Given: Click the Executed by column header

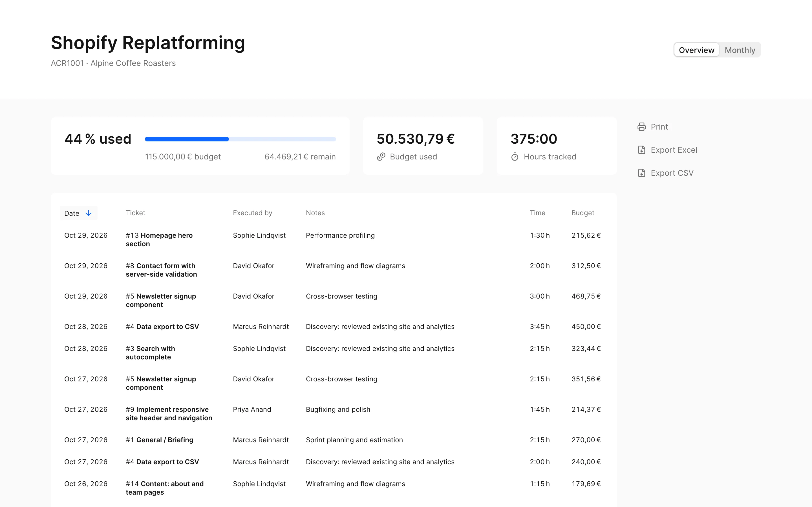Looking at the screenshot, I should pyautogui.click(x=252, y=213).
